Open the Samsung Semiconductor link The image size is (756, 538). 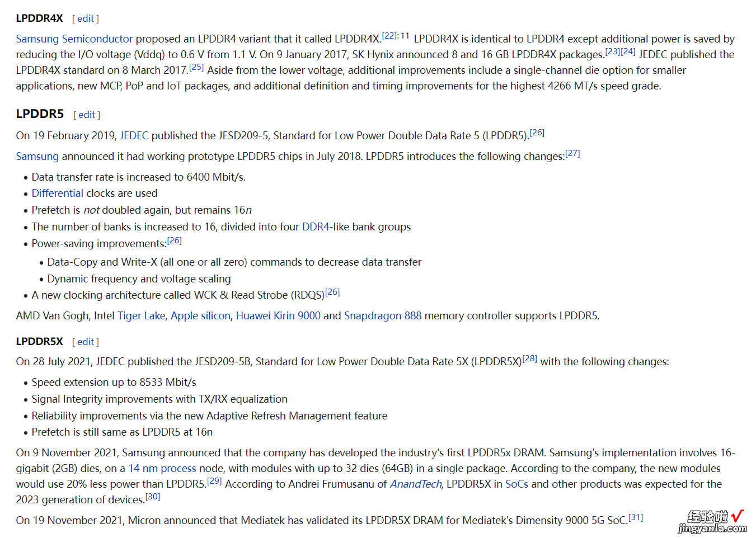(x=74, y=39)
